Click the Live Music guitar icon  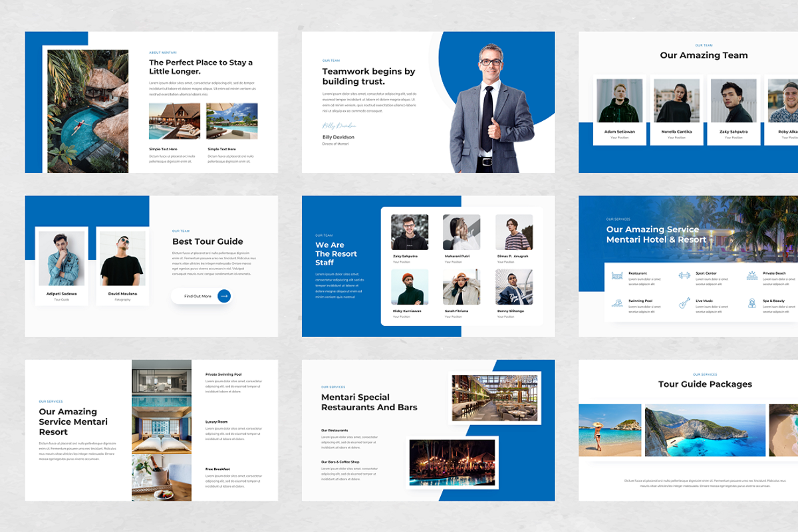coord(684,303)
